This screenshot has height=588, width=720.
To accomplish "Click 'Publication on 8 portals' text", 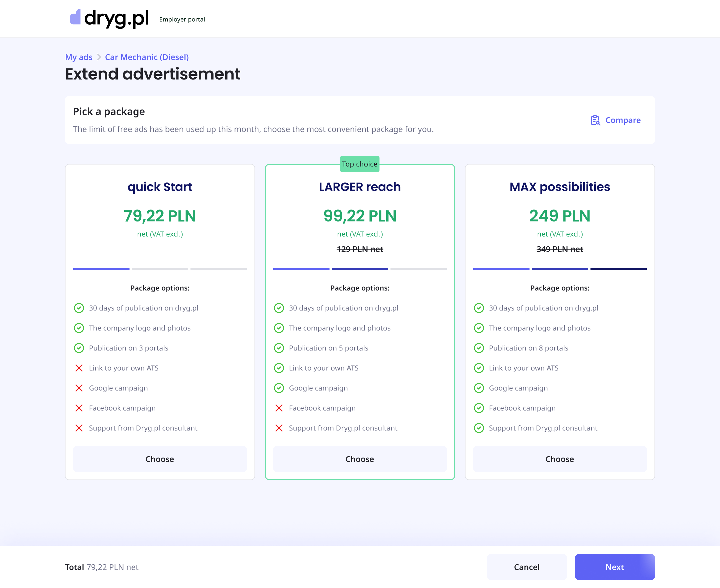I will point(529,348).
